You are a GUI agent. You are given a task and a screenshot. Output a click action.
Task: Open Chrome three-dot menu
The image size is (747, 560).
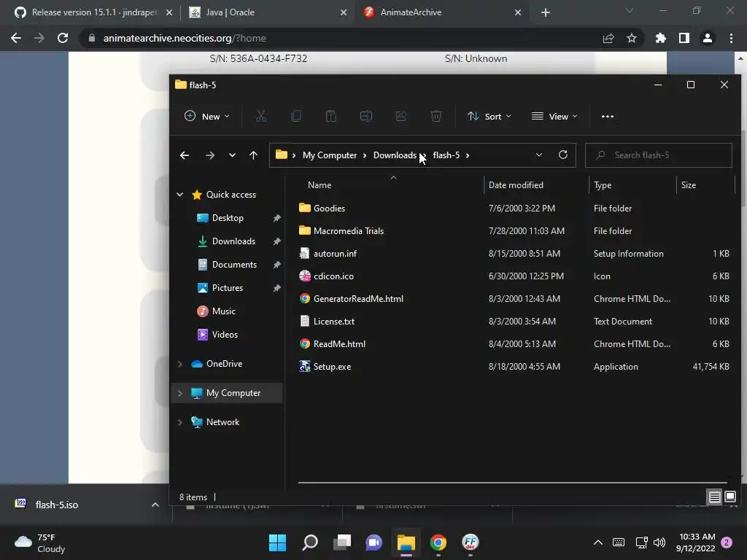coord(731,38)
